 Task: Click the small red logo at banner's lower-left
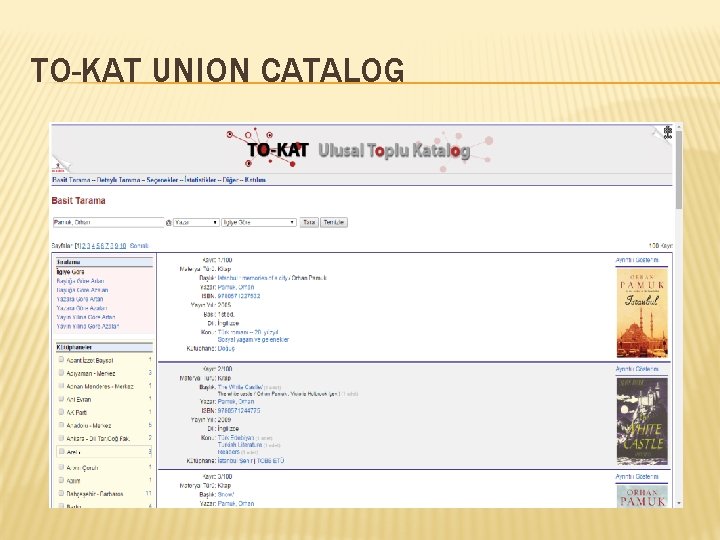(x=58, y=168)
